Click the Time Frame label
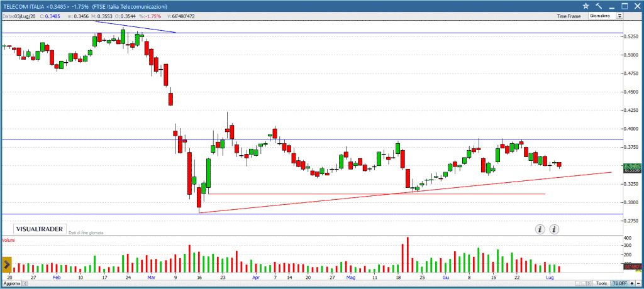 [x=569, y=16]
